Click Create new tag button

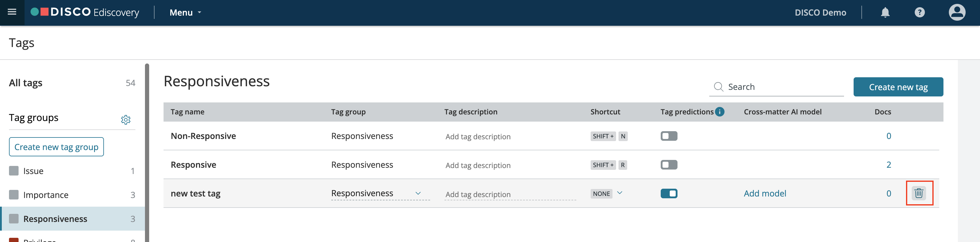point(898,87)
